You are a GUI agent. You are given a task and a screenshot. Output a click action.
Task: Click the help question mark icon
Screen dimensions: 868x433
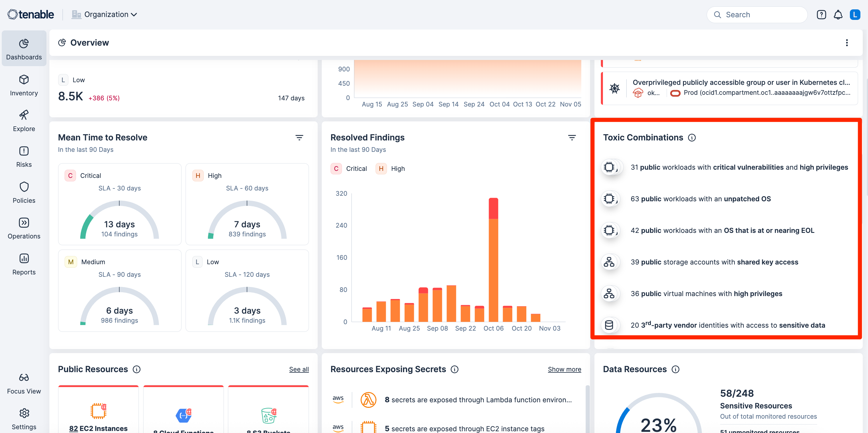821,15
